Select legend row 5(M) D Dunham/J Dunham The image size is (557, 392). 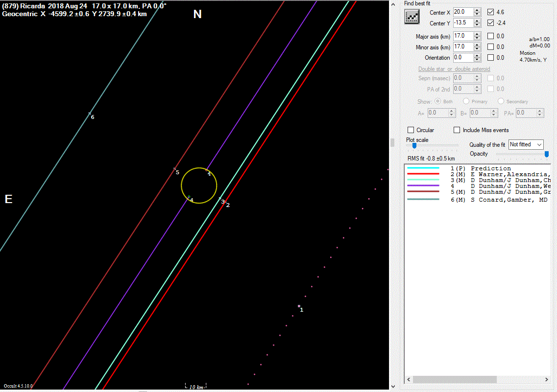tap(478, 192)
